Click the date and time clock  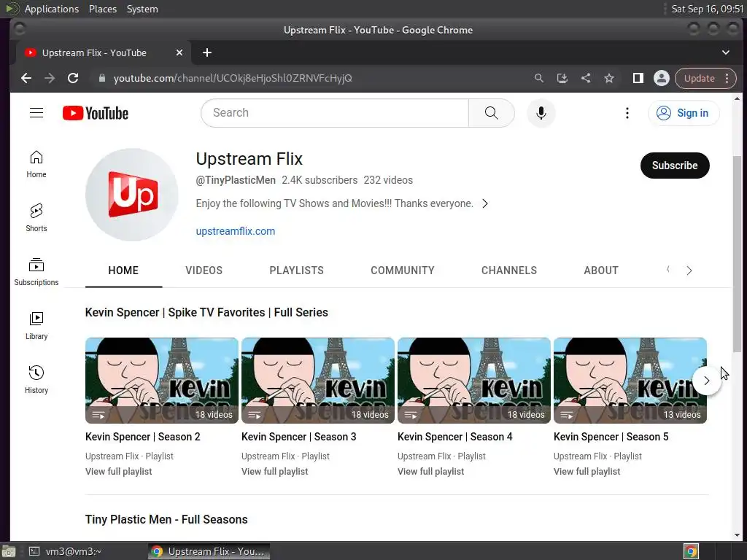tap(707, 9)
